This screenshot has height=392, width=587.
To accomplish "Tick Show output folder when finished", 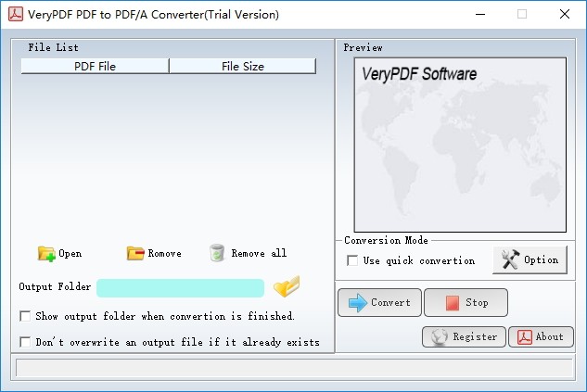I will tap(25, 316).
